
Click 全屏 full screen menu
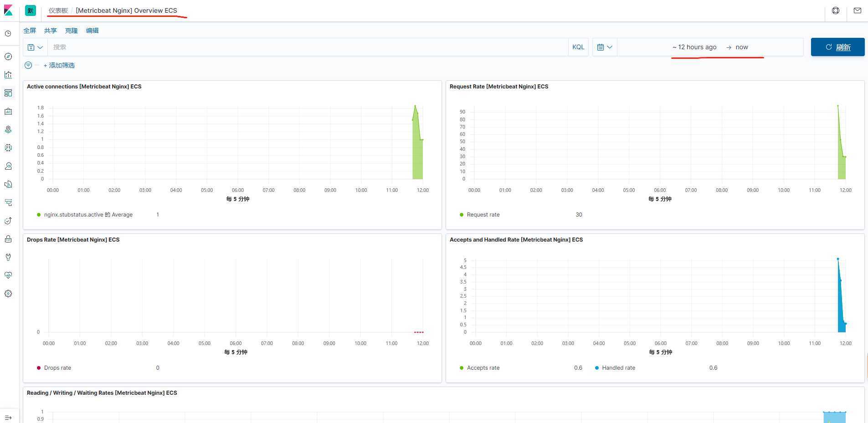tap(30, 31)
